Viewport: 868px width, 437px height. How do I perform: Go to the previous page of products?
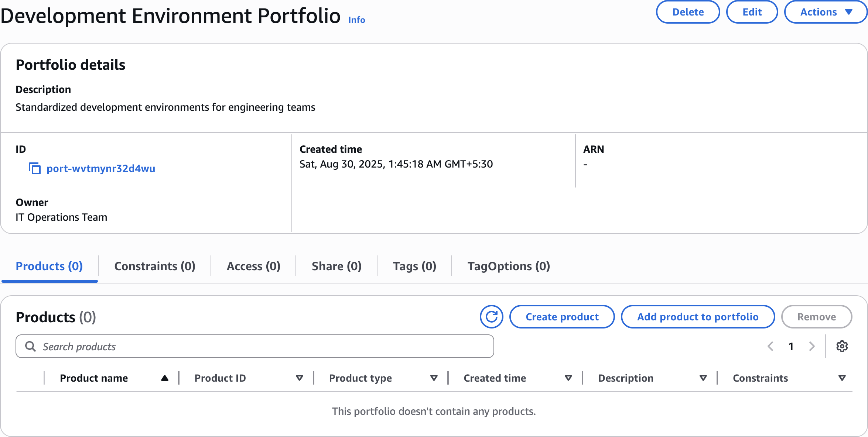click(770, 346)
